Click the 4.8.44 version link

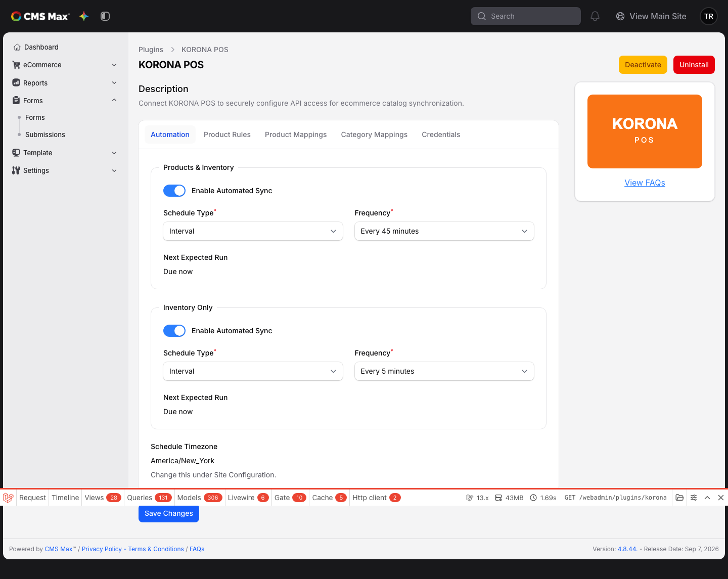[627, 549]
